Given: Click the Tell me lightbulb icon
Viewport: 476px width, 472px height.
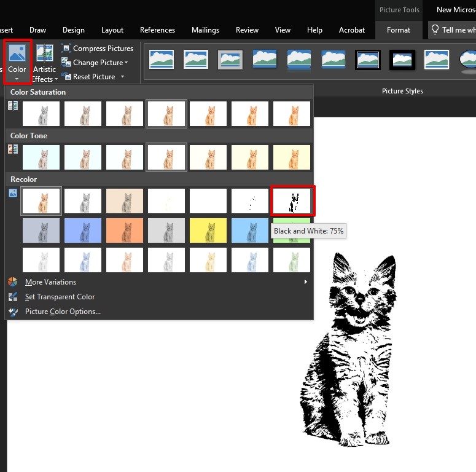Looking at the screenshot, I should point(435,30).
